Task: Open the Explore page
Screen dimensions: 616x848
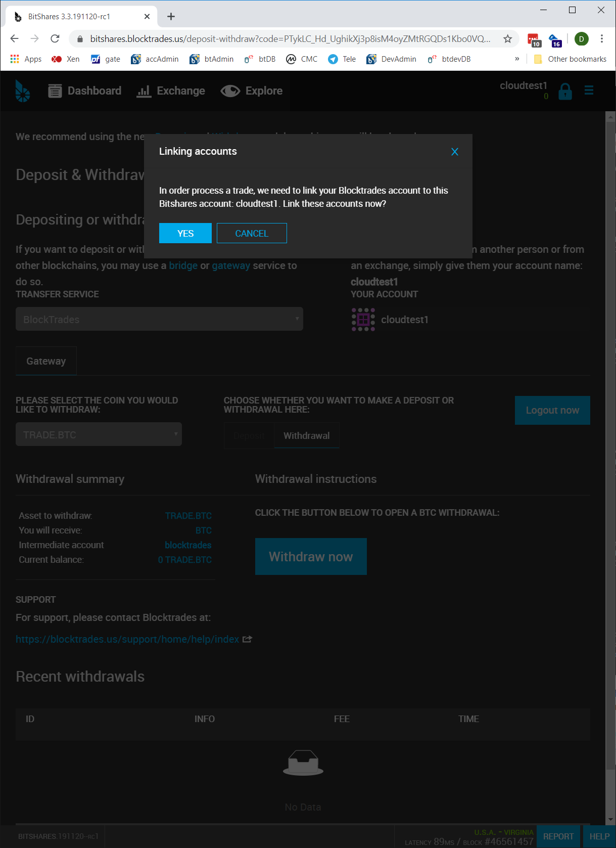Action: point(252,91)
